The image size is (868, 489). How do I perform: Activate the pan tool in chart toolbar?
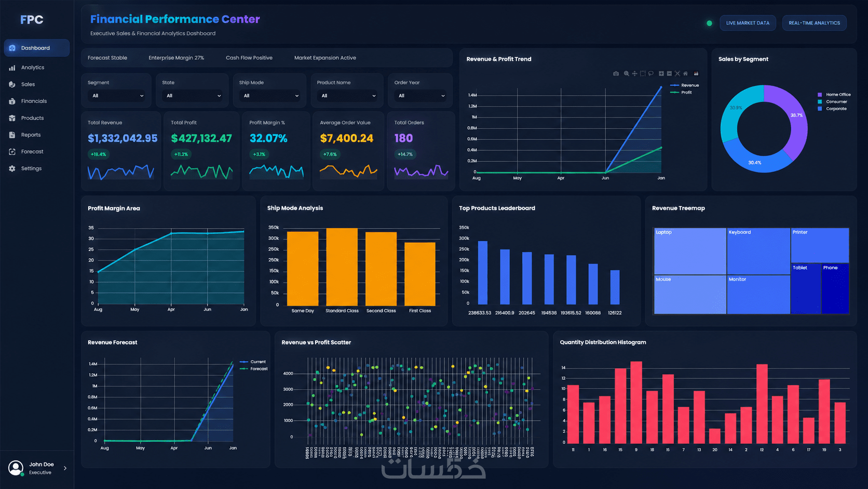tap(634, 74)
